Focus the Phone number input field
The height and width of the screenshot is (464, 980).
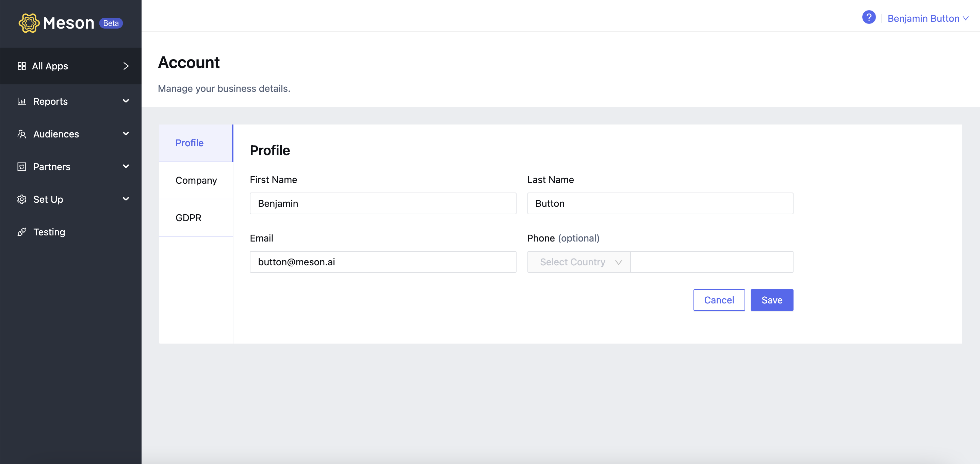point(712,262)
